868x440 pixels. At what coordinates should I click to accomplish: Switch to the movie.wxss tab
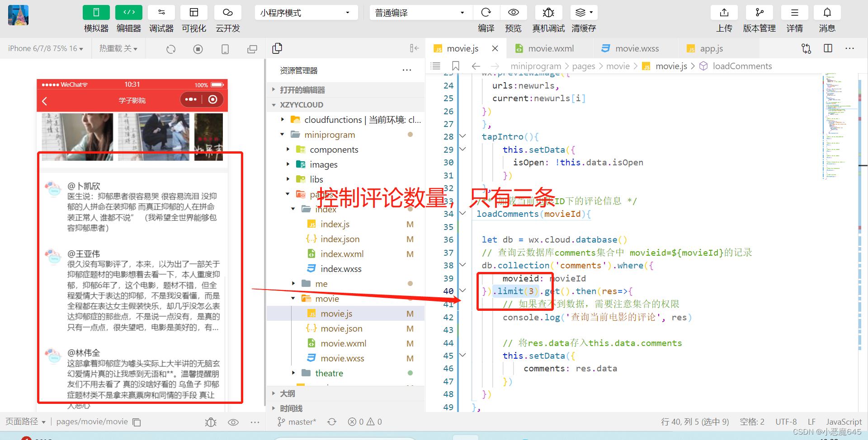click(635, 48)
